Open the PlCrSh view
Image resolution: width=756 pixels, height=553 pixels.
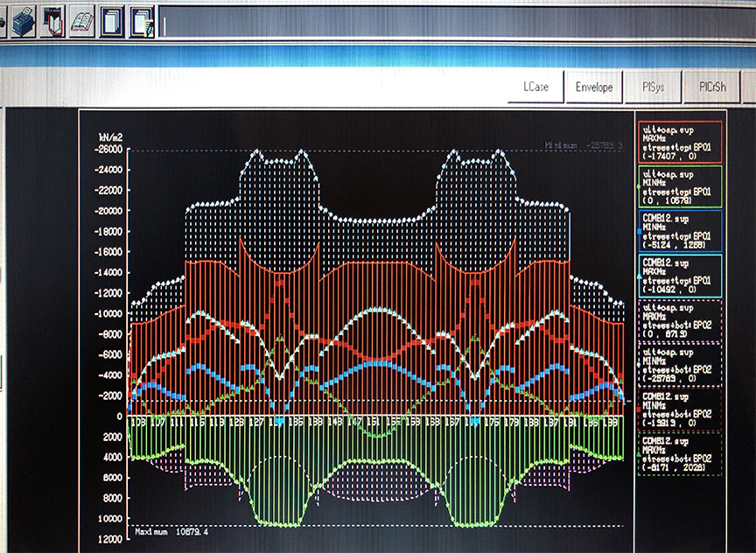point(717,87)
